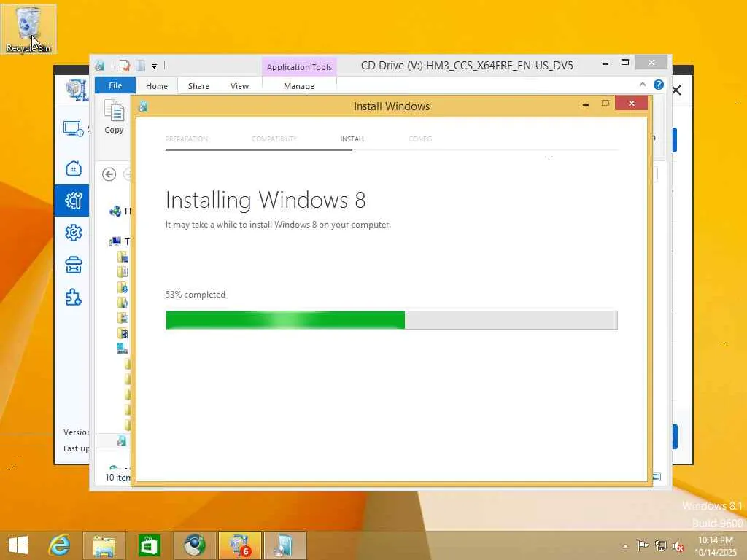Image resolution: width=747 pixels, height=560 pixels.
Task: Open the taskbar clock showing 10:14 PM
Action: (715, 546)
